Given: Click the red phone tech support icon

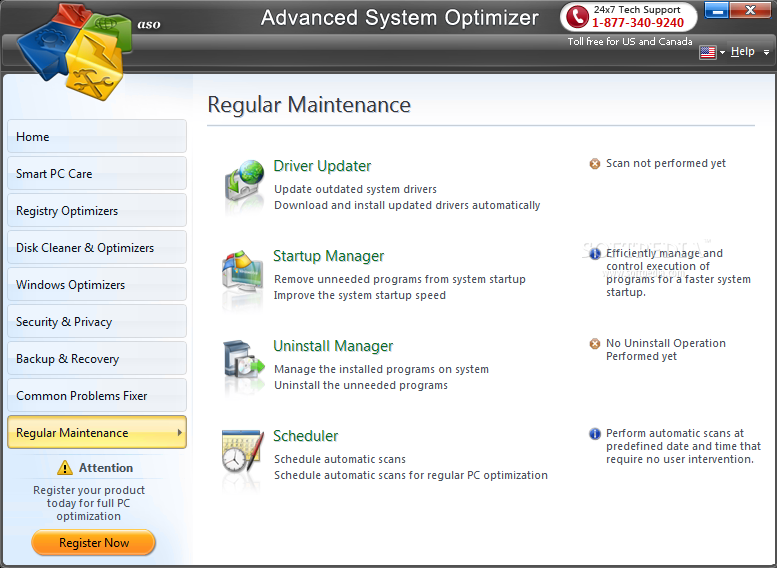Looking at the screenshot, I should point(577,16).
